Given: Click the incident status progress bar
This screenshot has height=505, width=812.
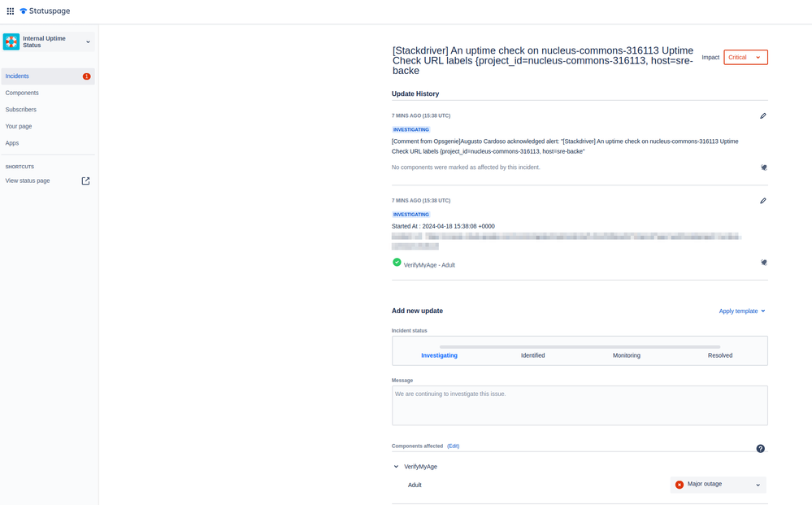Looking at the screenshot, I should point(580,347).
